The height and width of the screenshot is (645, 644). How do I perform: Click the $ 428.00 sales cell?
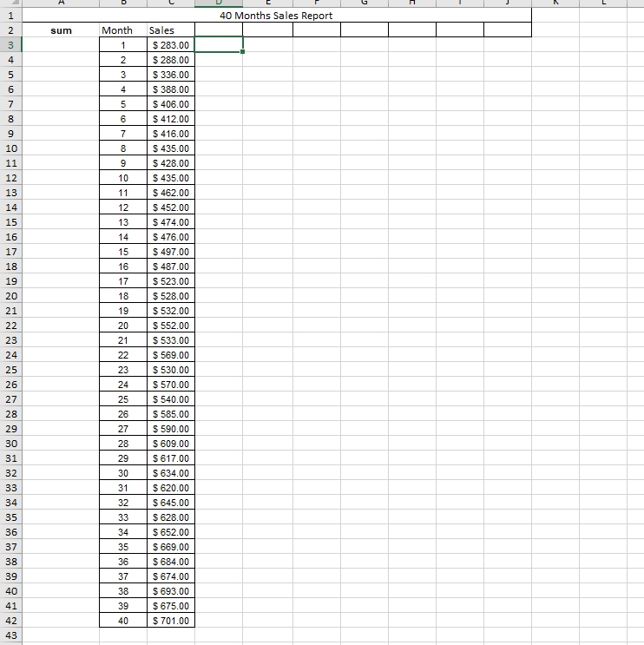pyautogui.click(x=171, y=163)
